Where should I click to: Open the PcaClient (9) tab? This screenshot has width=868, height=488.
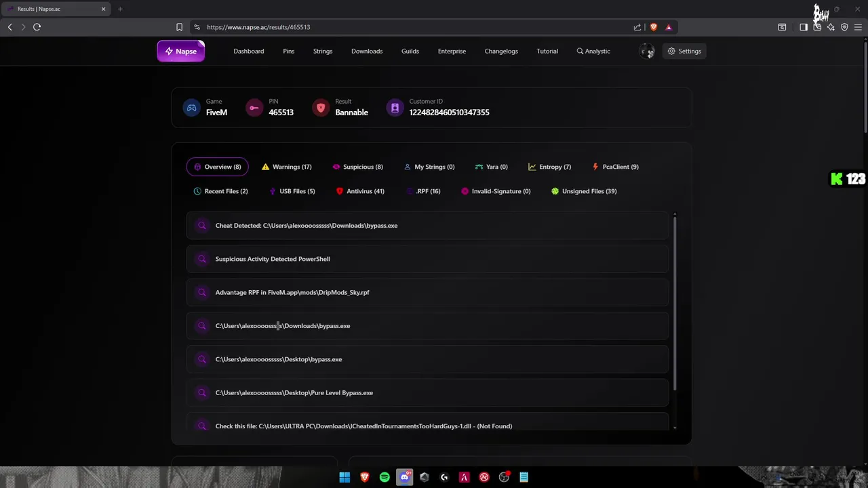pos(615,167)
